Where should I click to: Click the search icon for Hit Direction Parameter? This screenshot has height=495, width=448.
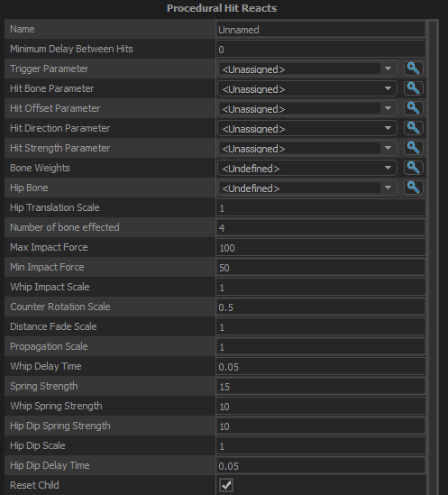tap(413, 128)
